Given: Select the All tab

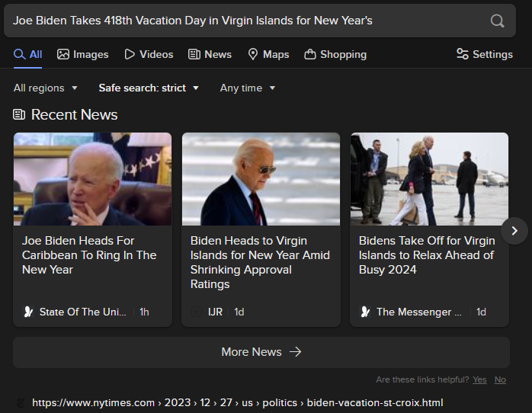Looking at the screenshot, I should (28, 54).
